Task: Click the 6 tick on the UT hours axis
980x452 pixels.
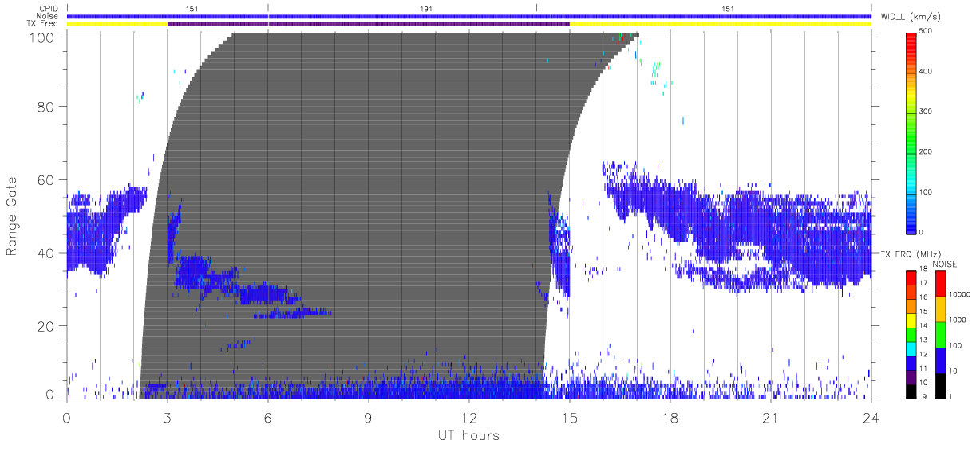Action: (268, 417)
